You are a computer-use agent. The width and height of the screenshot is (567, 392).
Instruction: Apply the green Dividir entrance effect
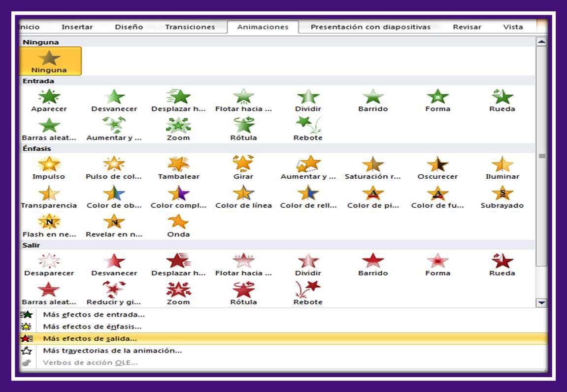[x=308, y=100]
